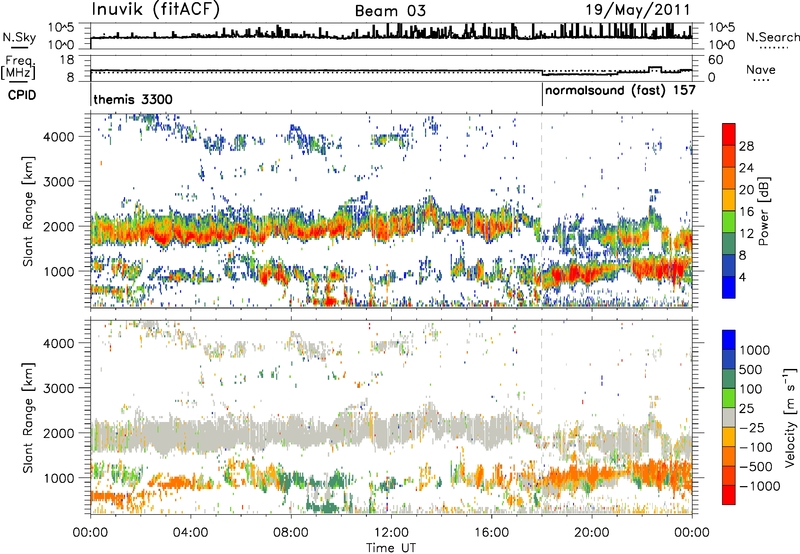The height and width of the screenshot is (554, 800).
Task: Click the '12:00' time tick label
Action: pos(391,533)
